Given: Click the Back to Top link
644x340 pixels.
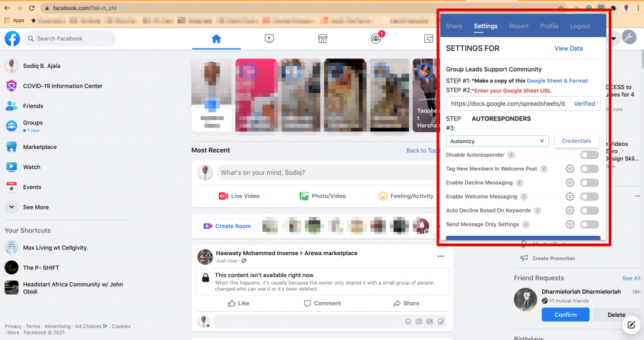Looking at the screenshot, I should click(x=421, y=150).
